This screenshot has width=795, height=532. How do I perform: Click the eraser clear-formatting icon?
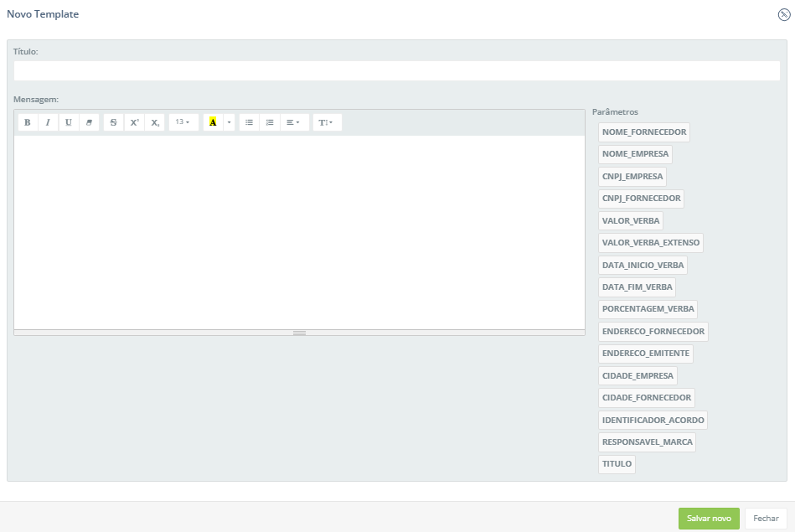tap(89, 122)
